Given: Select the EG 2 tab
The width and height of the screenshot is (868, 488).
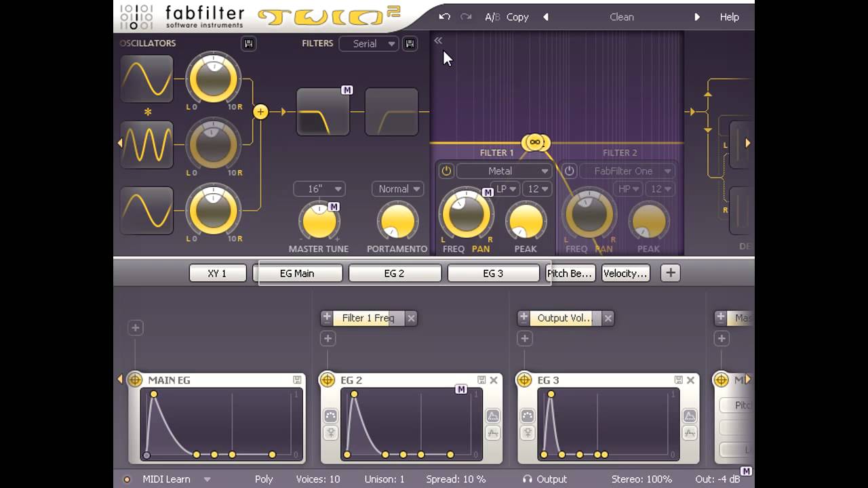Looking at the screenshot, I should point(395,273).
